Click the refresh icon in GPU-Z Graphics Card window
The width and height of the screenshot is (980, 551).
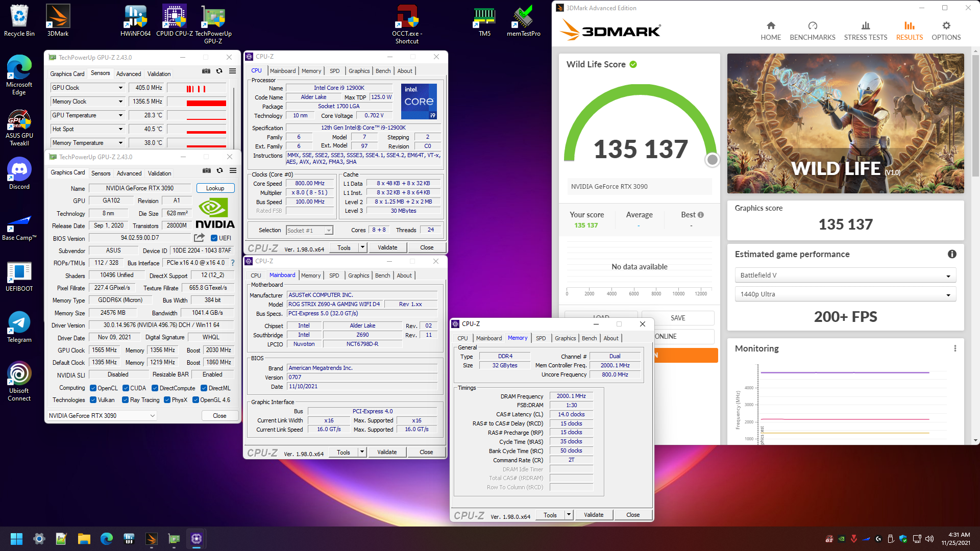coord(220,171)
